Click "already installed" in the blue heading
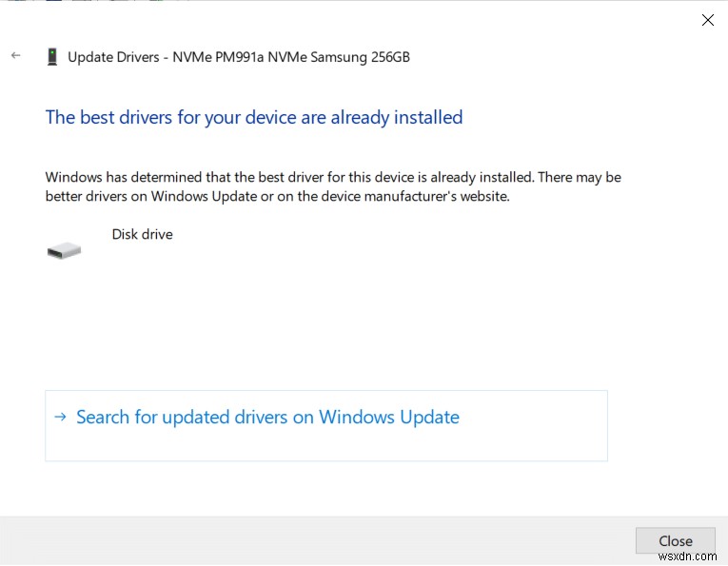The image size is (728, 566). [396, 117]
